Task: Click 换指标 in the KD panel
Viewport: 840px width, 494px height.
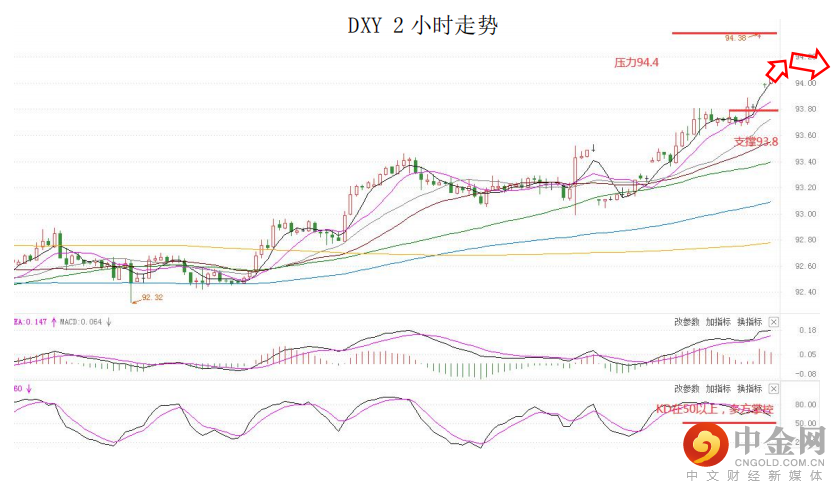Action: 749,389
